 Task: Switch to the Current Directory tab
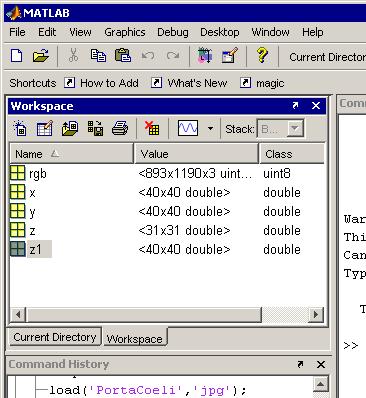tap(54, 337)
